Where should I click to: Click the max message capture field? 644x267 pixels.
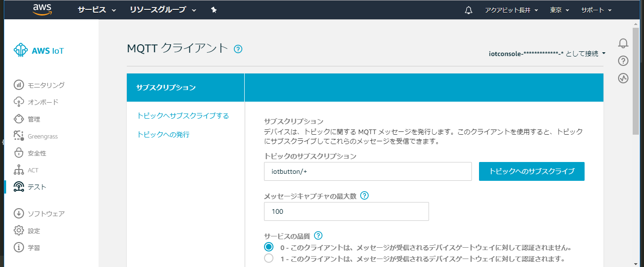point(347,211)
